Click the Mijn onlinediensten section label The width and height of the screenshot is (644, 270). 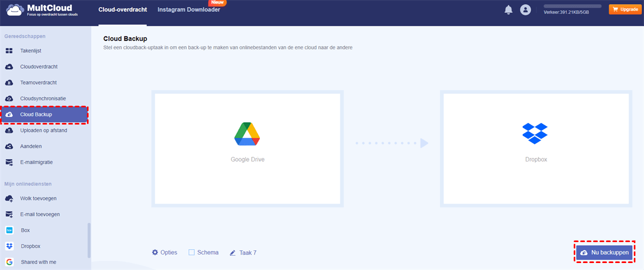28,184
